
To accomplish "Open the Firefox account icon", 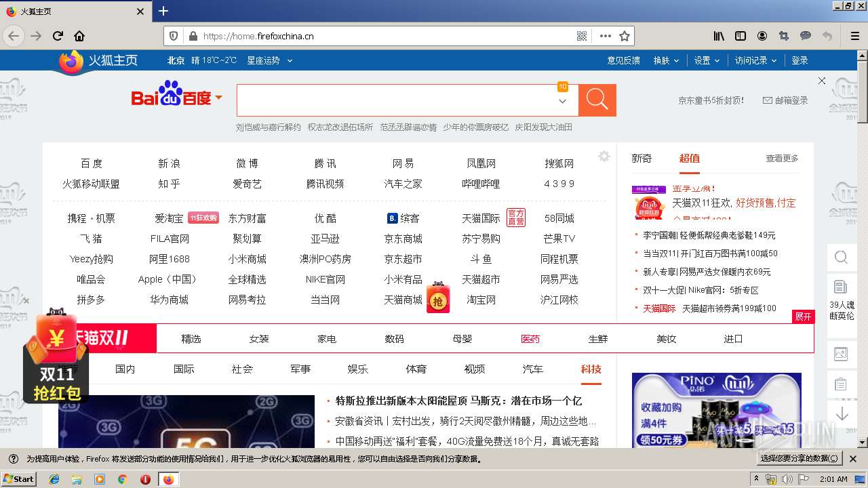I will 762,36.
